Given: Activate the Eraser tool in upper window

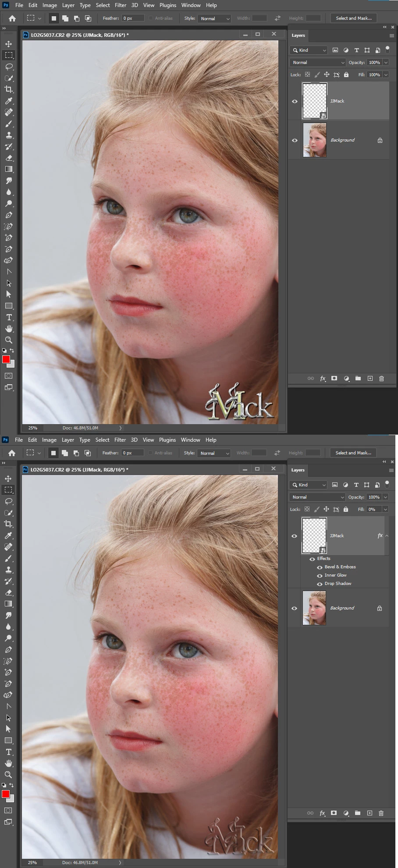Looking at the screenshot, I should tap(8, 158).
